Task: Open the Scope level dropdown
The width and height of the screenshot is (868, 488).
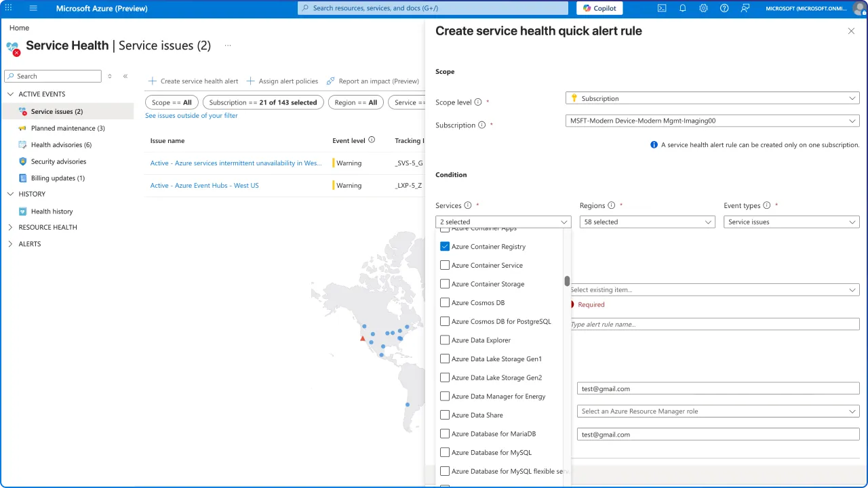Action: tap(712, 98)
